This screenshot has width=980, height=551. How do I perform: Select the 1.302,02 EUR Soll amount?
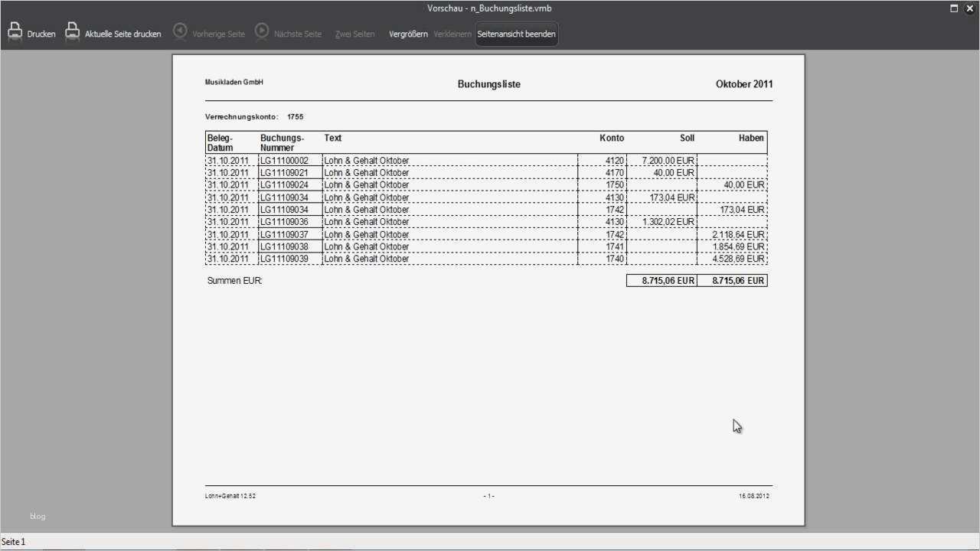tap(668, 222)
